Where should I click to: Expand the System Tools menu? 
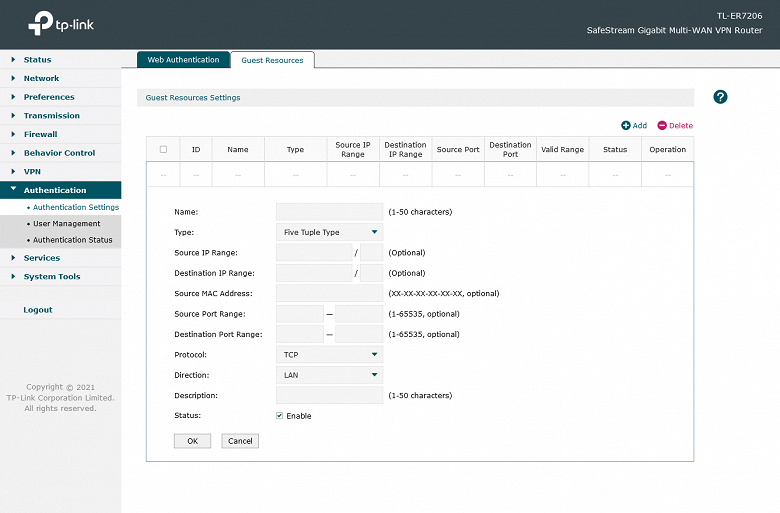[52, 277]
